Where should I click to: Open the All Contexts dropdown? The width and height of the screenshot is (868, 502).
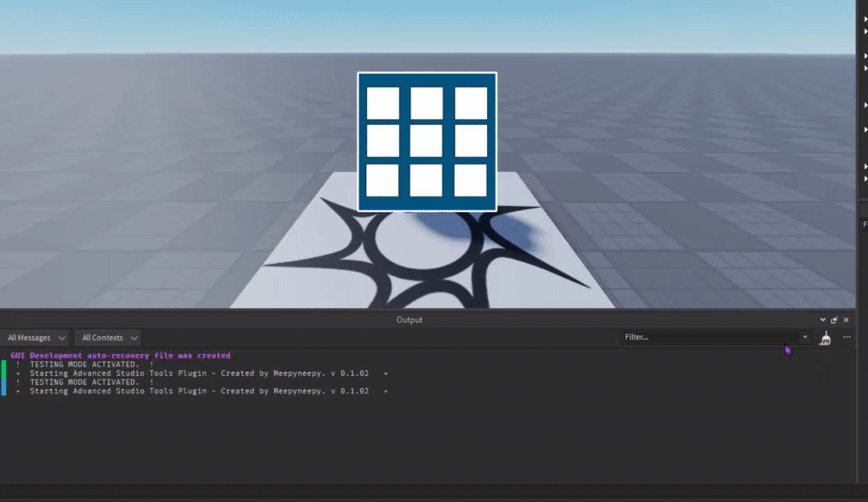(108, 338)
